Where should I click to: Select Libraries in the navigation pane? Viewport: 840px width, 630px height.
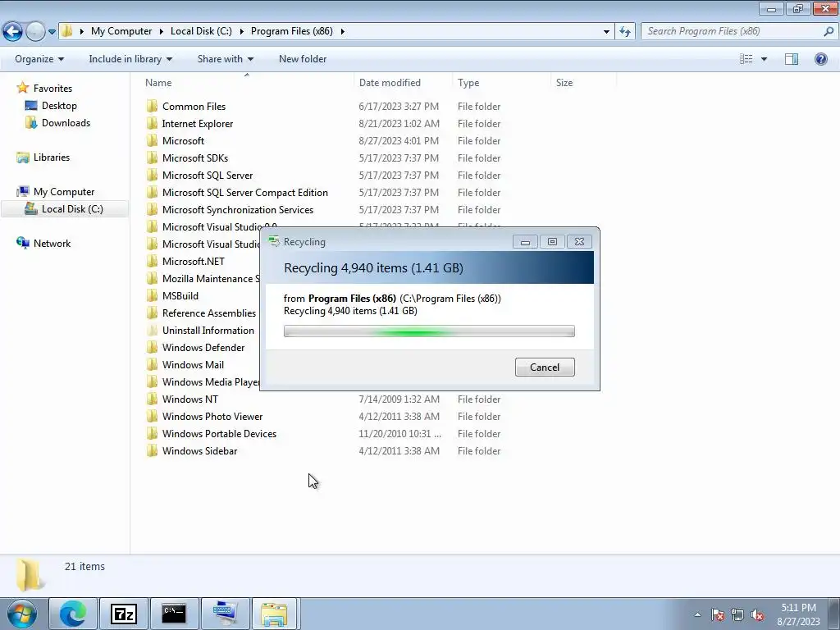point(52,157)
